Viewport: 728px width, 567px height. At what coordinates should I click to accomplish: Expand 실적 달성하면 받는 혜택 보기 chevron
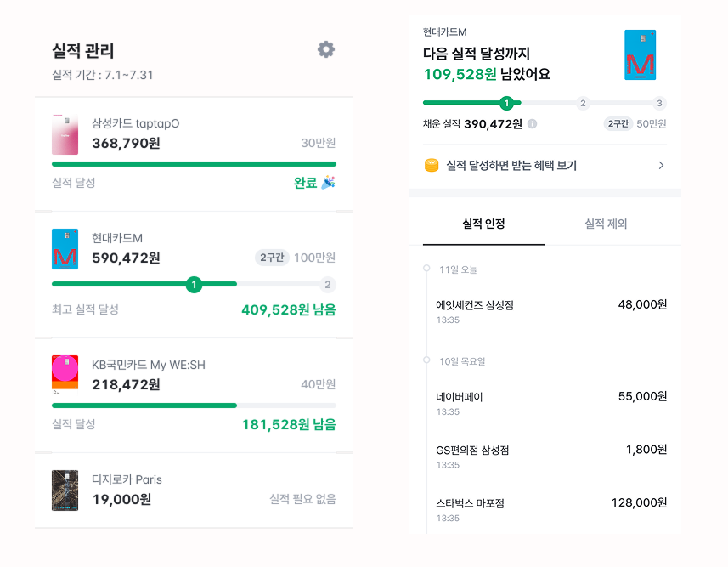pos(661,166)
